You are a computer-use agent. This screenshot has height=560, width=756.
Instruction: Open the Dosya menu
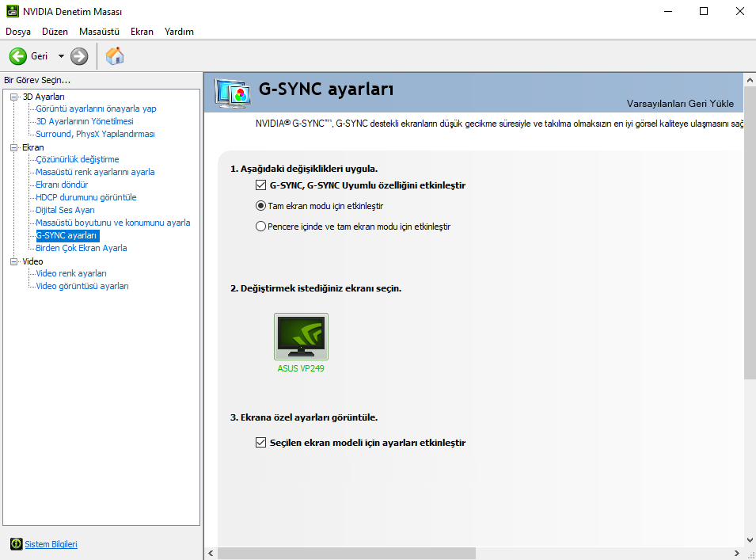click(x=18, y=32)
